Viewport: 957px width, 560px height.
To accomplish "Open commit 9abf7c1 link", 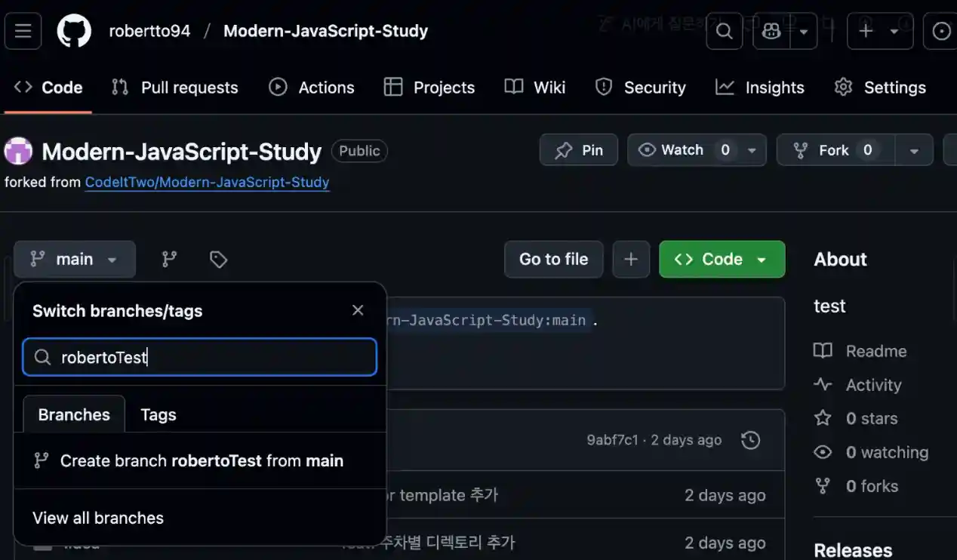I will (x=612, y=440).
